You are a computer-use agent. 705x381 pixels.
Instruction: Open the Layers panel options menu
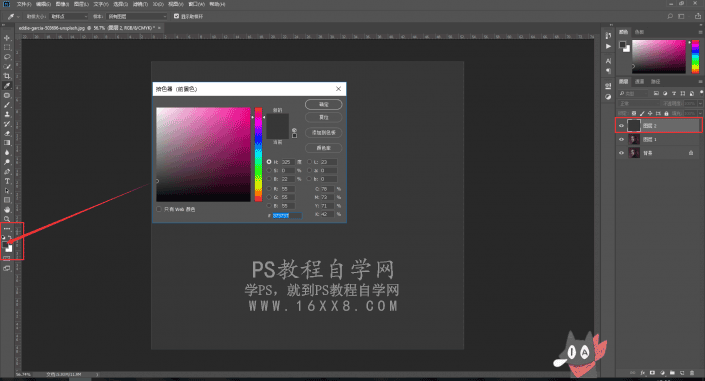[x=700, y=81]
